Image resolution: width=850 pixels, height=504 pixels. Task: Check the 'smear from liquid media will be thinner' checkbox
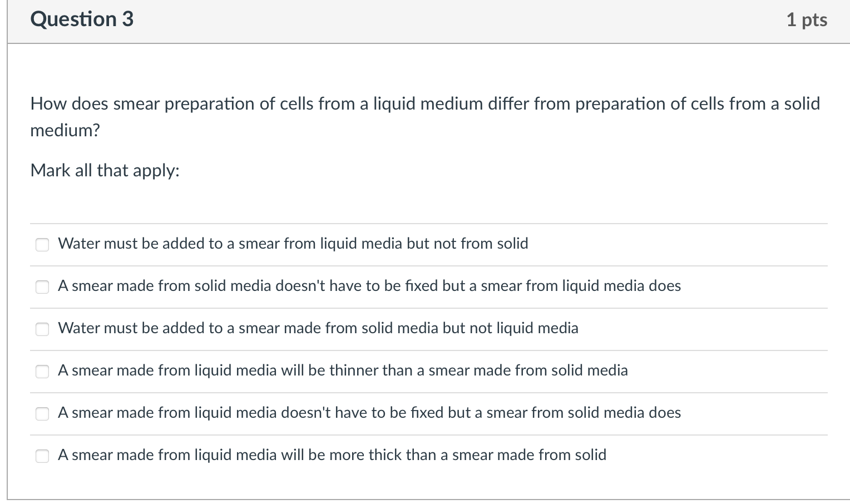point(42,372)
